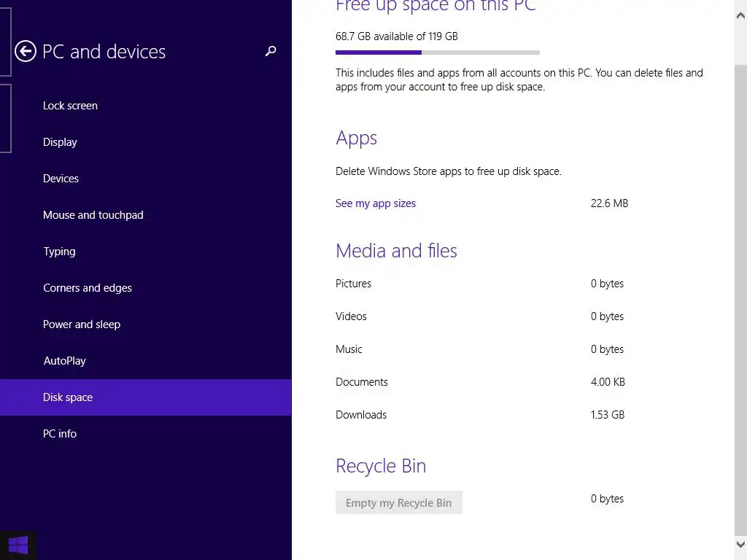
Task: Go back using the circled arrow icon
Action: click(x=26, y=52)
